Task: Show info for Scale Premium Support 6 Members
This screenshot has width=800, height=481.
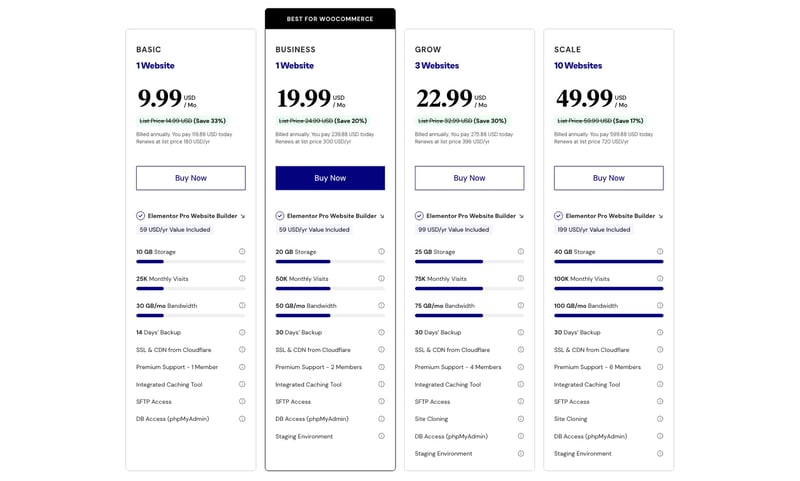Action: 660,367
